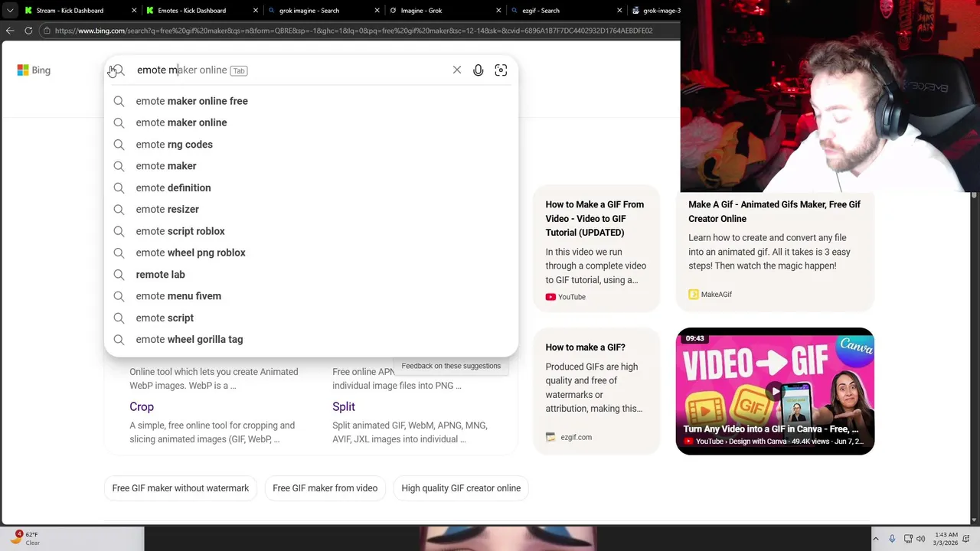This screenshot has width=980, height=551.
Task: Open the clock showing 1:43 AM
Action: 946,539
